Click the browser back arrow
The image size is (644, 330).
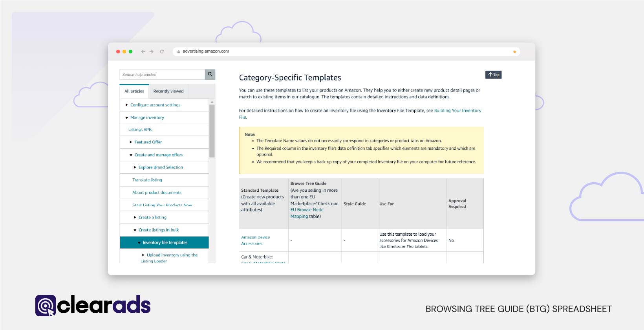coord(143,51)
